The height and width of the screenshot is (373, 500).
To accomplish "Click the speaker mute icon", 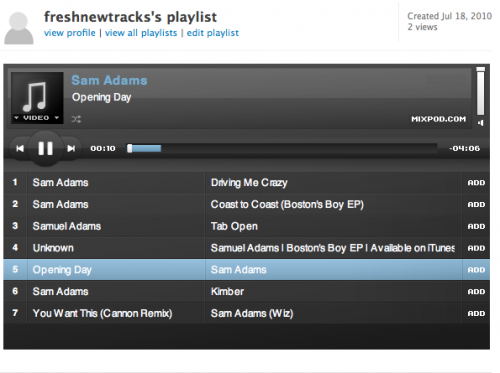I will pos(480,123).
